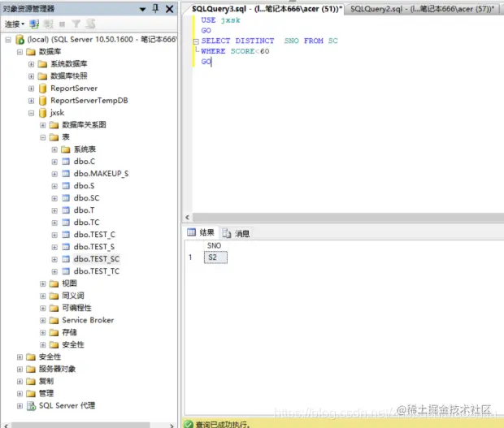The image size is (504, 428).
Task: Expand the 数据库关系图 folder
Action: click(43, 125)
